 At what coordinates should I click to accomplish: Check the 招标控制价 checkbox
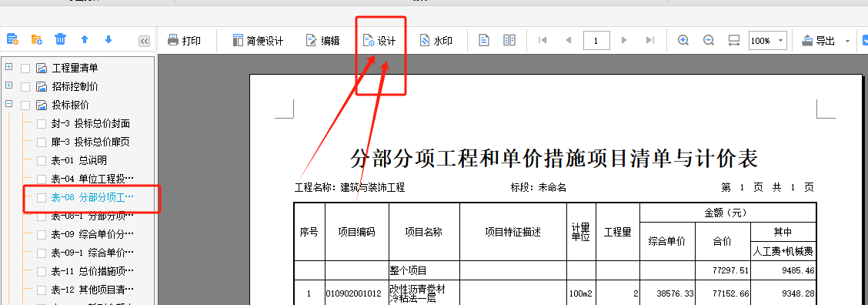tap(25, 87)
